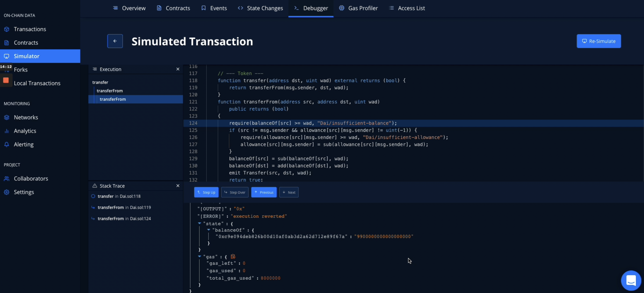Click line 121 function transferFrom declaration

[299, 102]
